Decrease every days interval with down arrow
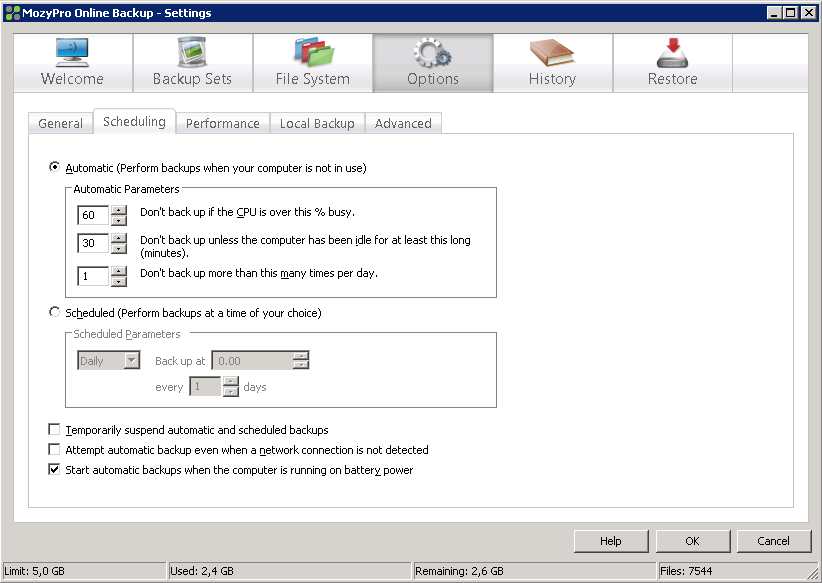 [231, 392]
